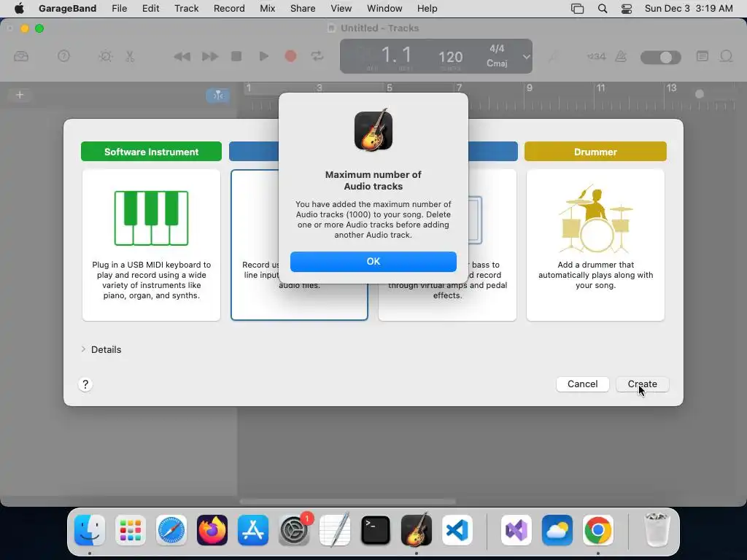The height and width of the screenshot is (560, 747).
Task: Show Smart Controls knob icon
Action: [x=105, y=56]
